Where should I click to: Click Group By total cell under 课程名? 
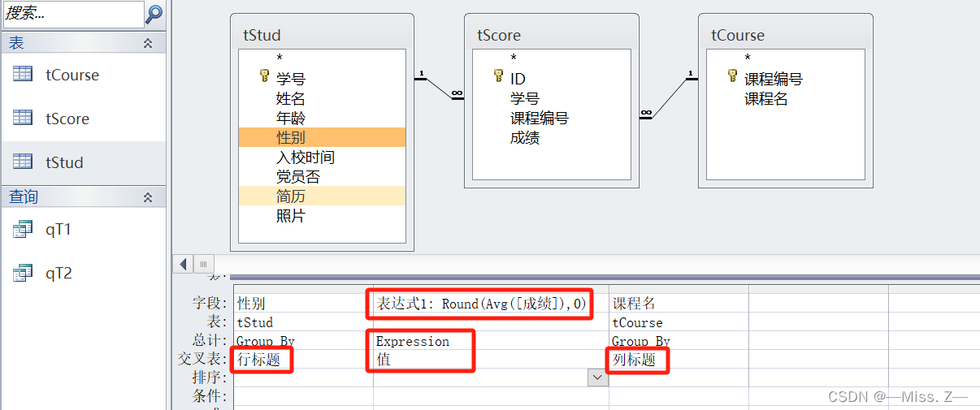tap(679, 341)
